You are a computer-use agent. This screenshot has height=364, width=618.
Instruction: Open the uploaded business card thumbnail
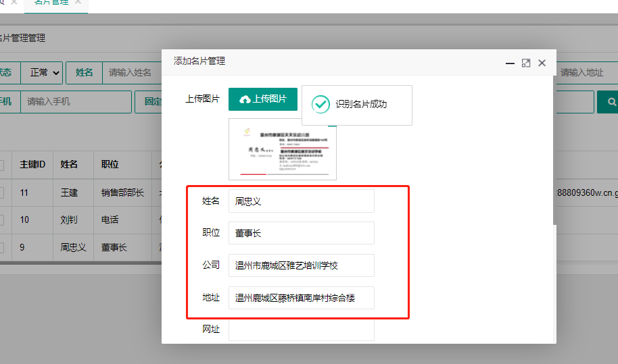(283, 149)
